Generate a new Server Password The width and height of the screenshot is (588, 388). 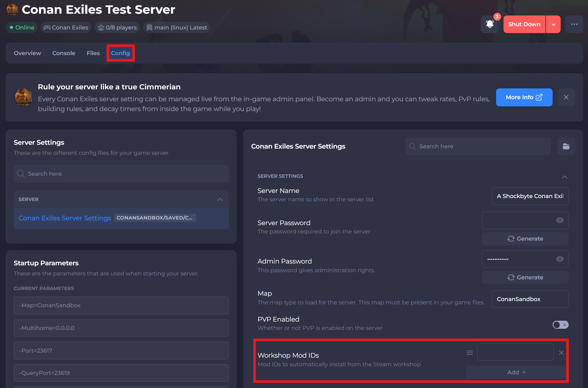(525, 239)
